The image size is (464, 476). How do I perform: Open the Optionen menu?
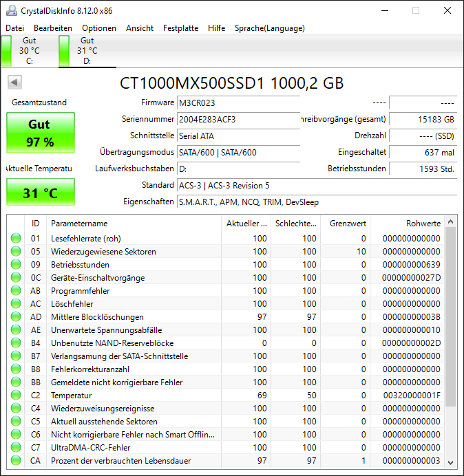point(99,28)
